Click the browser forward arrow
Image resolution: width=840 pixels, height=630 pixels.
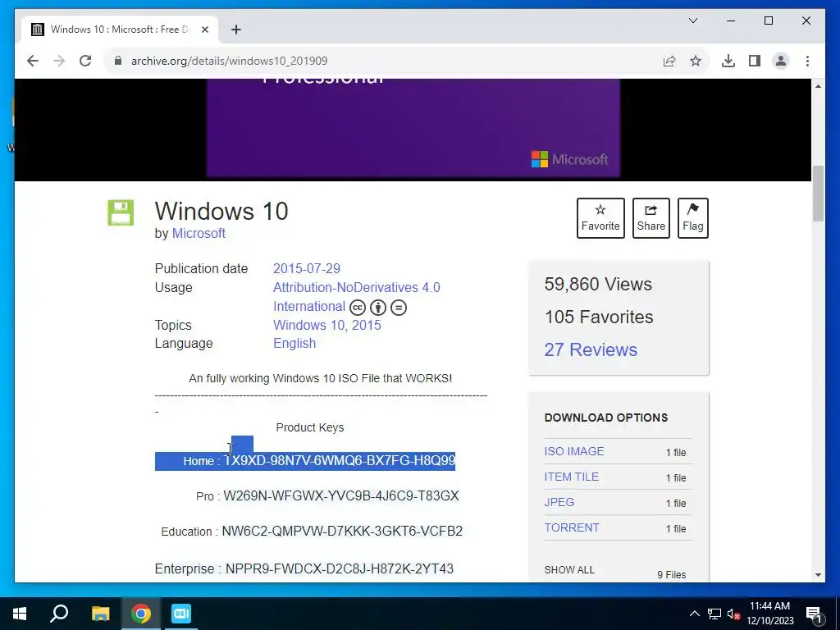click(59, 61)
